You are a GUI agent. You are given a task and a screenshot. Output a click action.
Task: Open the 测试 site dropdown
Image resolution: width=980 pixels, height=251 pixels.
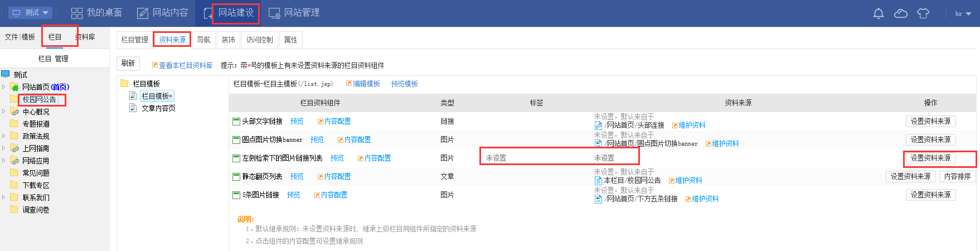tap(31, 12)
